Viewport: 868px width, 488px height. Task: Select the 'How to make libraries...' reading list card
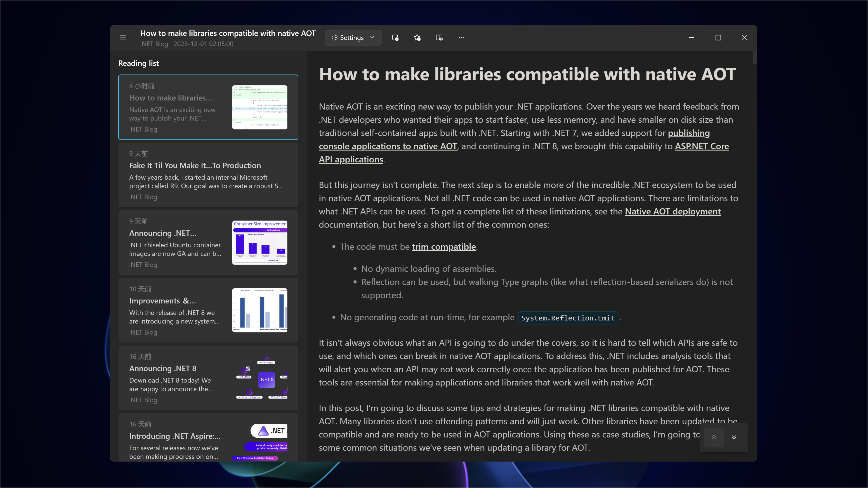(x=208, y=107)
